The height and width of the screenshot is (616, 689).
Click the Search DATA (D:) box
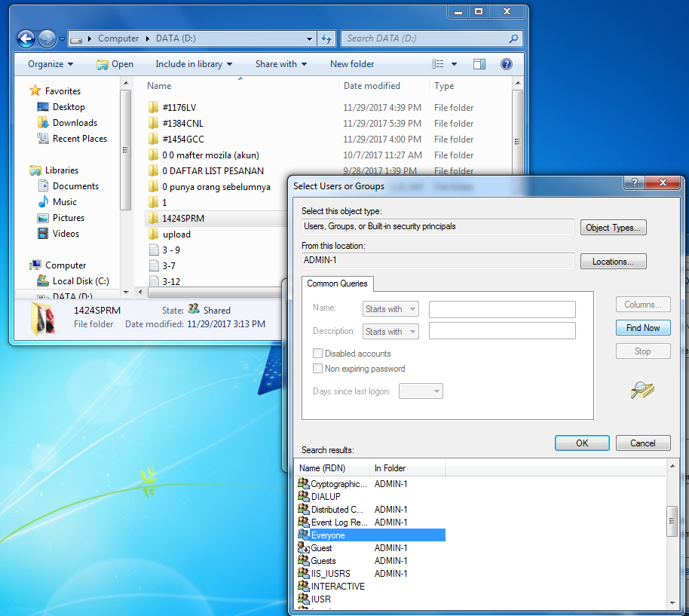click(431, 38)
